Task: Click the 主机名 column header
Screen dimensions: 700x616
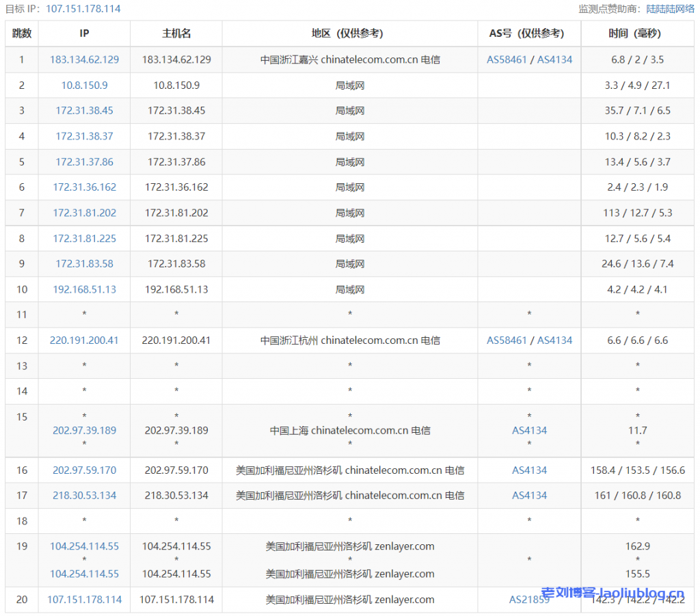Action: coord(176,34)
